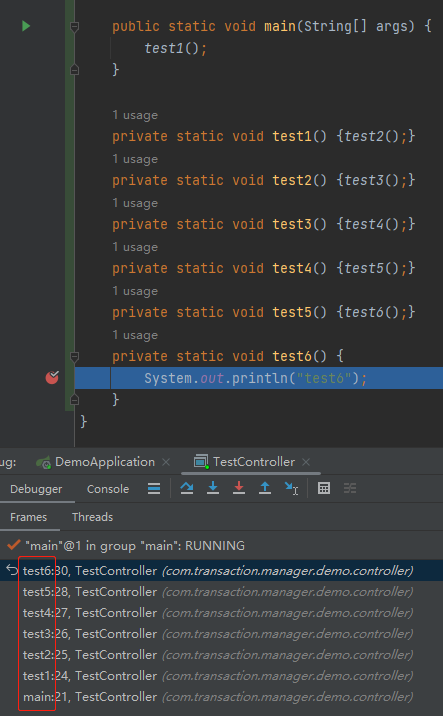Click the test6() call in test5 body
The image size is (443, 716).
pyautogui.click(x=373, y=312)
